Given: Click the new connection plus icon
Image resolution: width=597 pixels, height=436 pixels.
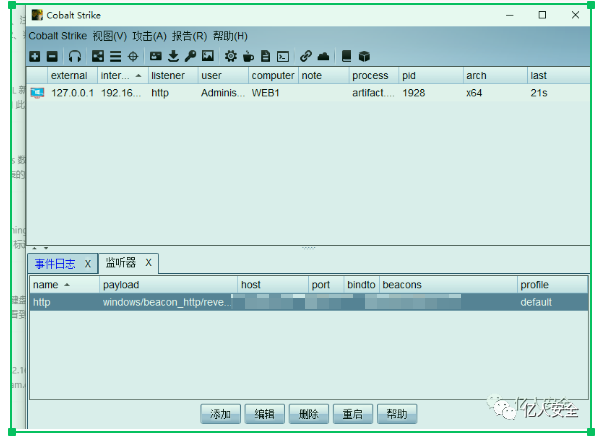Looking at the screenshot, I should [x=35, y=57].
